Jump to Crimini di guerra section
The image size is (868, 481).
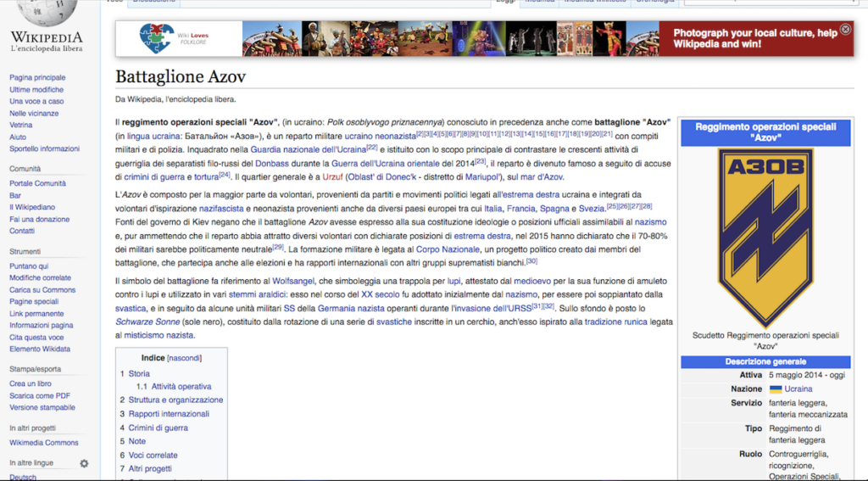158,428
